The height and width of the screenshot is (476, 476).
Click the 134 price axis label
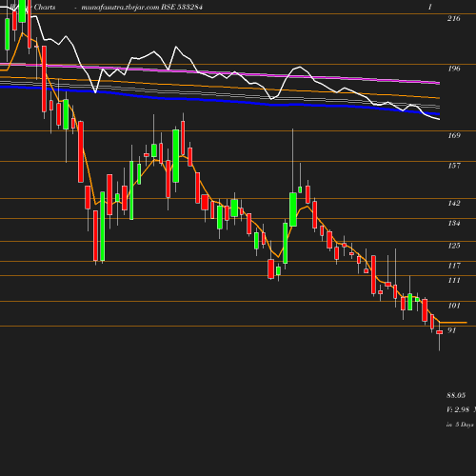[453, 223]
